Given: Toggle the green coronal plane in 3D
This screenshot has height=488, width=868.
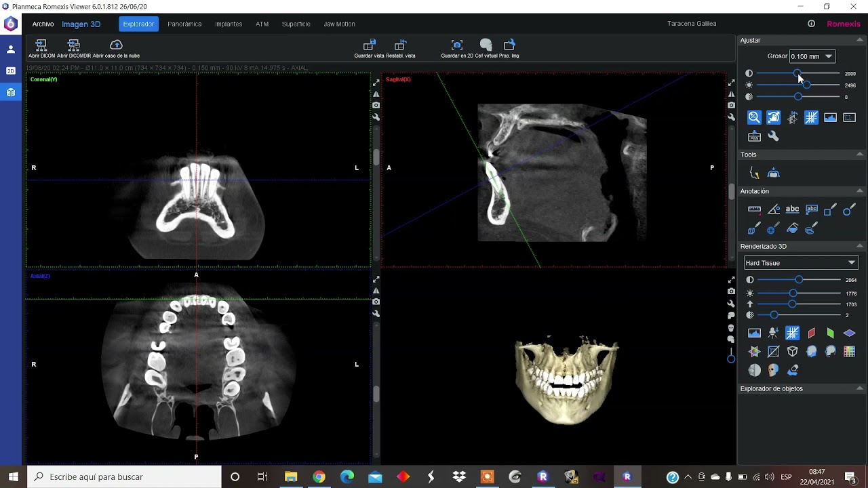Looking at the screenshot, I should pyautogui.click(x=830, y=333).
